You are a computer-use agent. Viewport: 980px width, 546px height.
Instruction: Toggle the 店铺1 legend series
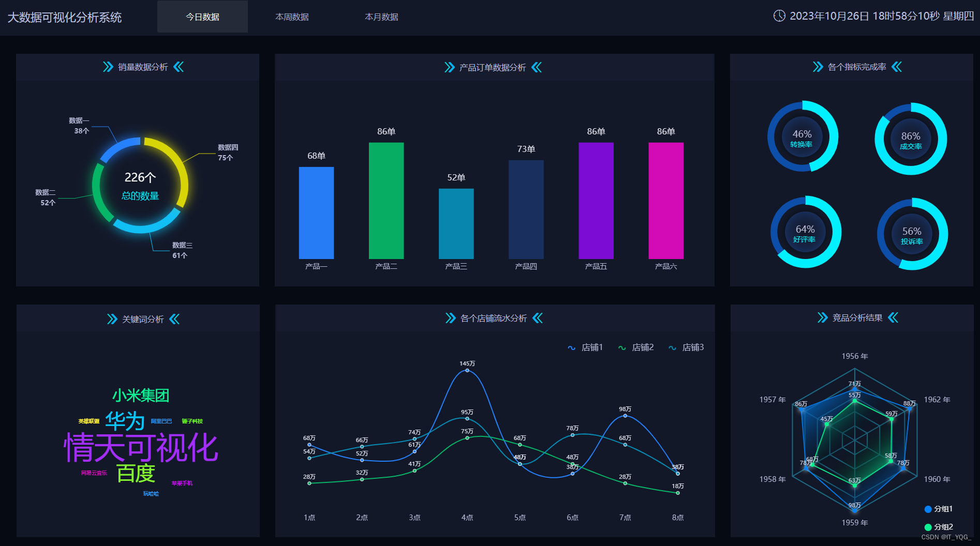click(x=585, y=347)
